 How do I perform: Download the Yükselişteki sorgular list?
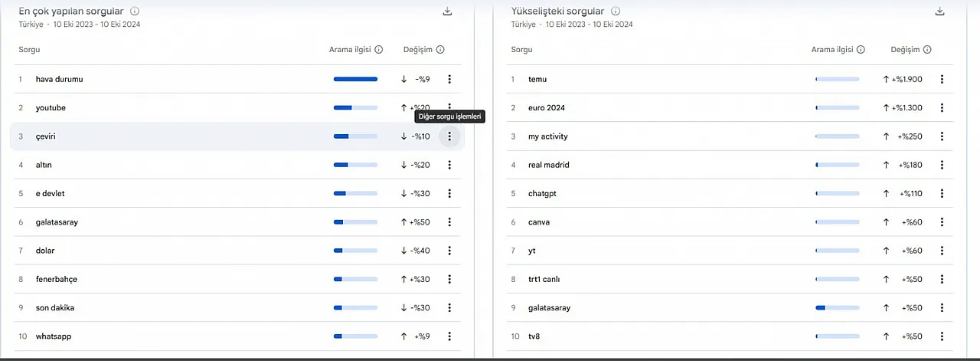(x=940, y=11)
